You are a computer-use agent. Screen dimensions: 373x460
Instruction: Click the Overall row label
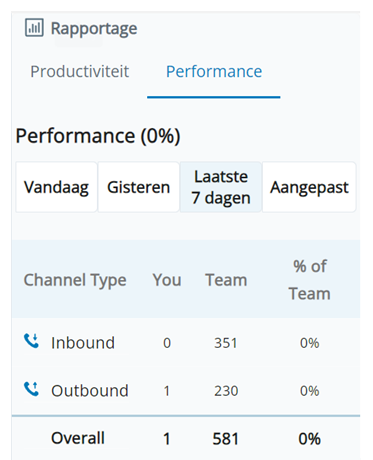click(78, 438)
